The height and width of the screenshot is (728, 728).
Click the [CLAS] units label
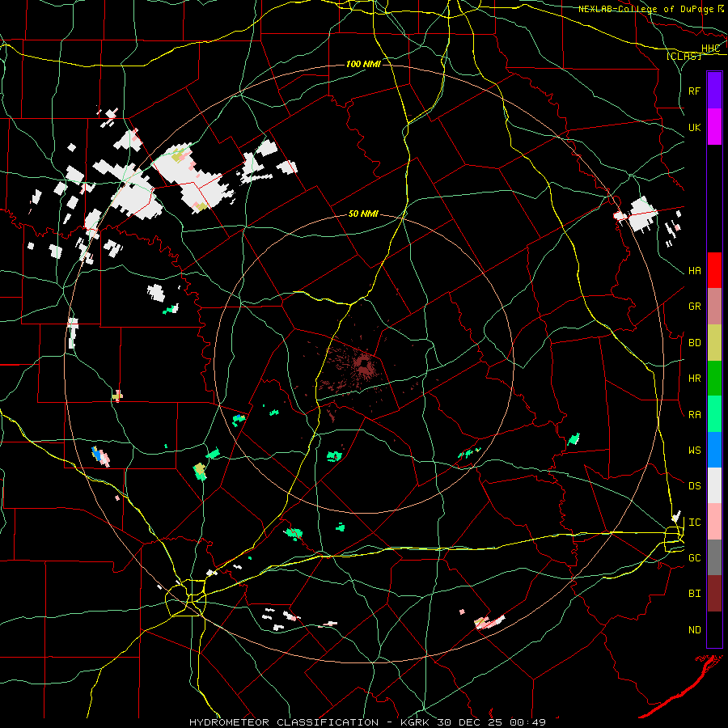(683, 57)
